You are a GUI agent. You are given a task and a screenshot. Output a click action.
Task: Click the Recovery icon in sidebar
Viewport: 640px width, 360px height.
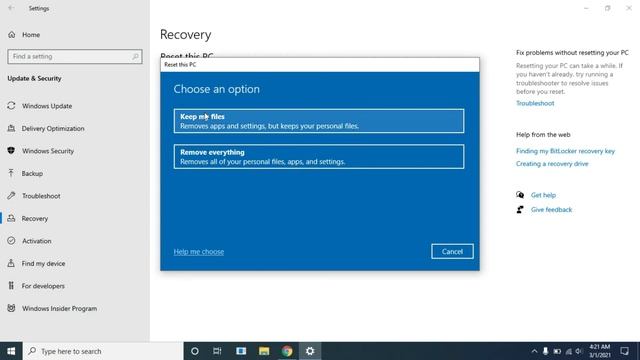11,218
